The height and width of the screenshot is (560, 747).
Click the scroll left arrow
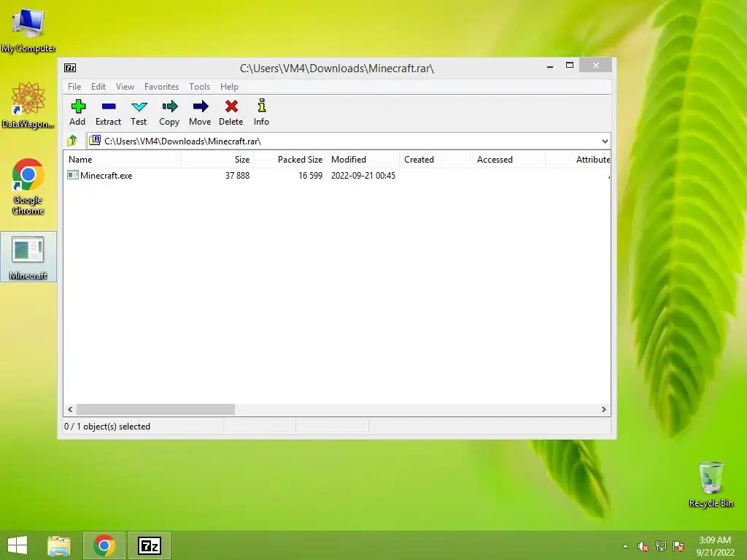(70, 409)
